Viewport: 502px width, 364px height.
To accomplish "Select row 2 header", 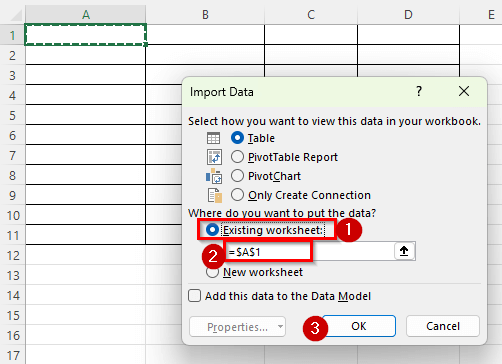I will (x=12, y=55).
